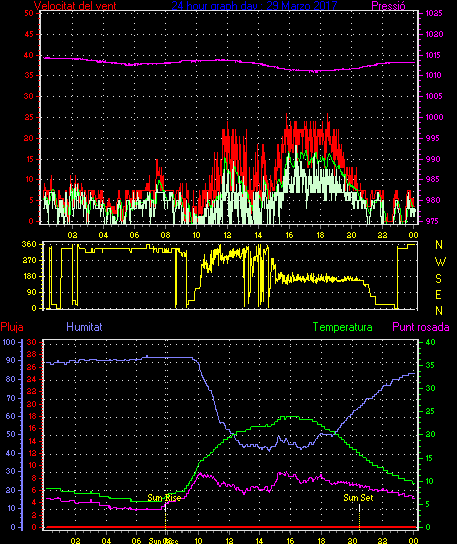Click the 360 wind direction axis value
Viewport: 457px width, 544px height.
(29, 244)
